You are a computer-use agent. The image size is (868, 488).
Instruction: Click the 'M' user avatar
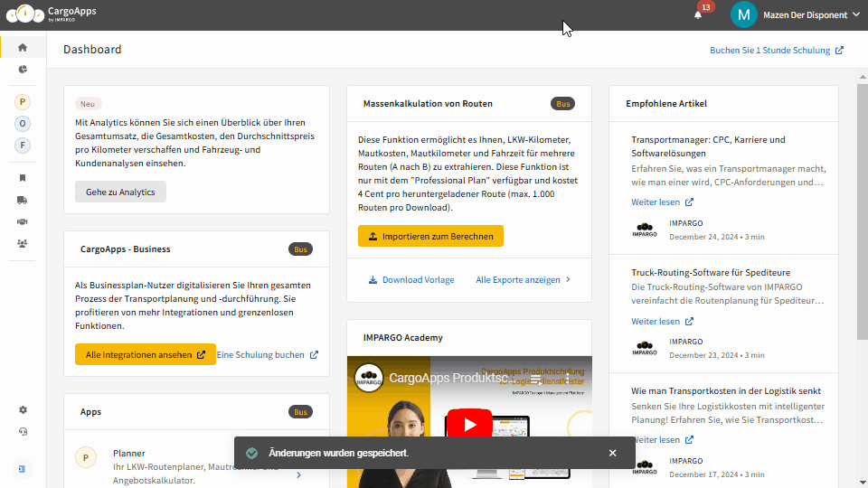[743, 15]
